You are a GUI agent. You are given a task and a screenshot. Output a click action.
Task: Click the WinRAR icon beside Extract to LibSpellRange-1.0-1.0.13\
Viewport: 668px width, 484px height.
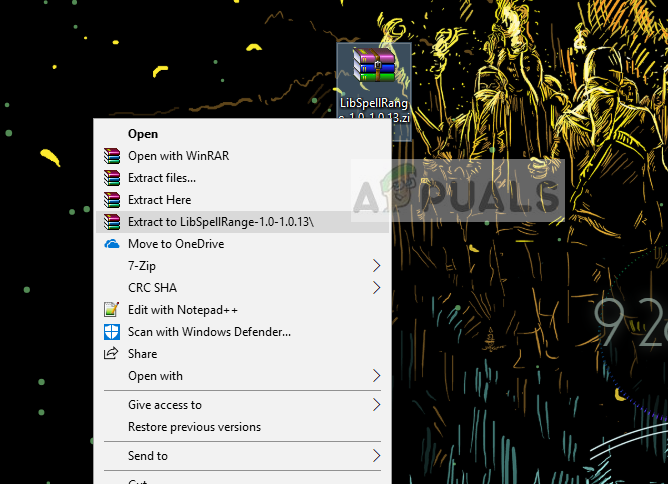click(112, 222)
